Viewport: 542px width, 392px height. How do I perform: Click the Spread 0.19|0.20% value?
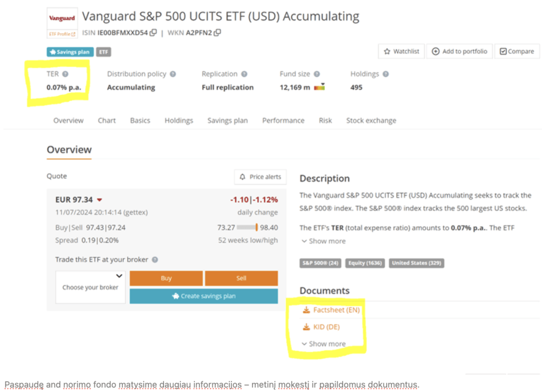pos(87,240)
